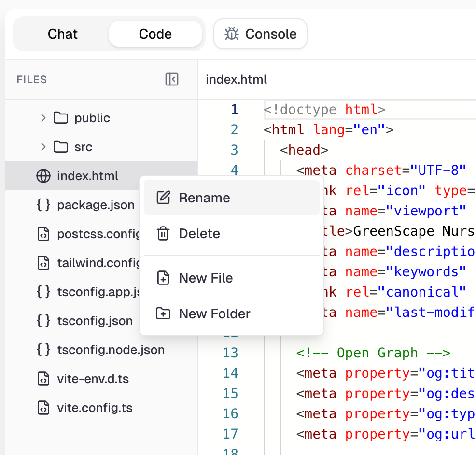The image size is (476, 455).
Task: Click the Delete trash icon
Action: tap(163, 234)
